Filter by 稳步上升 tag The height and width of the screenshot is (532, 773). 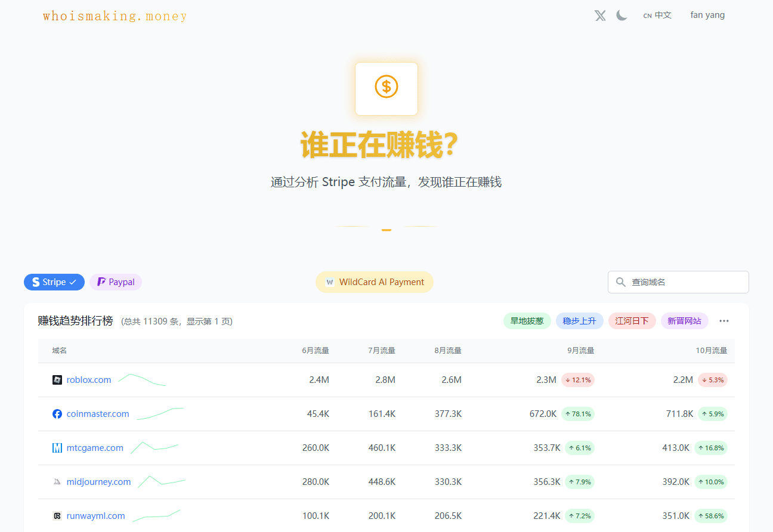(580, 321)
